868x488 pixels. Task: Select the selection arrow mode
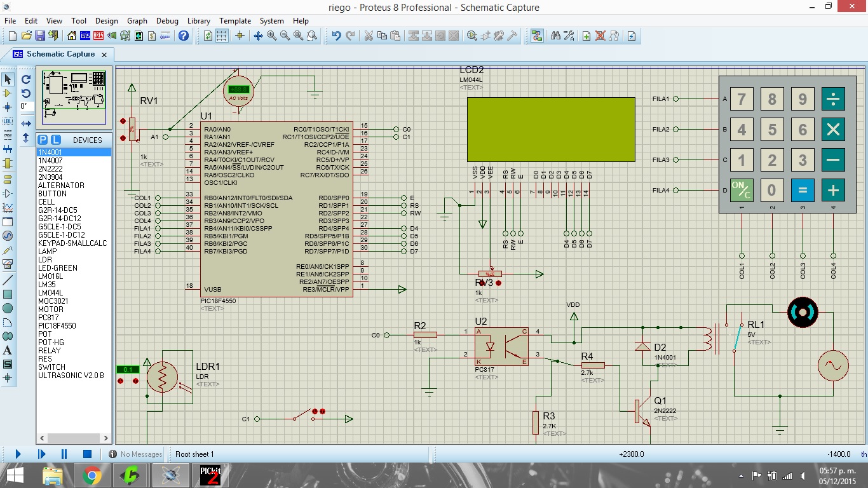[8, 79]
